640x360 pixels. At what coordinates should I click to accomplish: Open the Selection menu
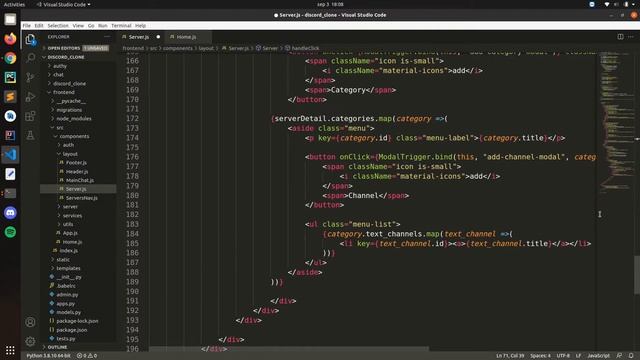(x=58, y=25)
